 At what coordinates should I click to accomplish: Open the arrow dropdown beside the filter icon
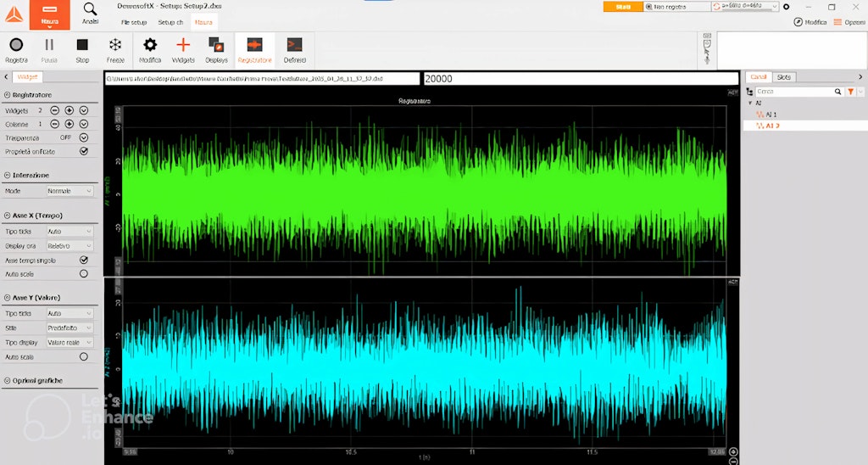click(x=860, y=92)
